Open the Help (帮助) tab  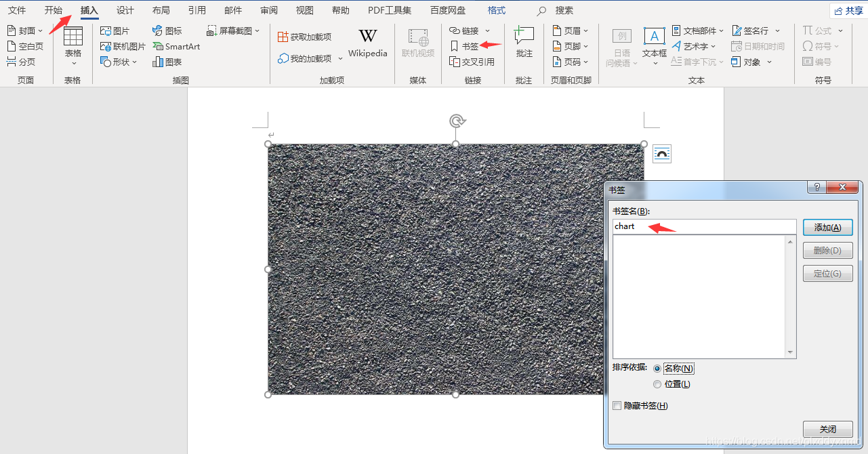tap(341, 10)
